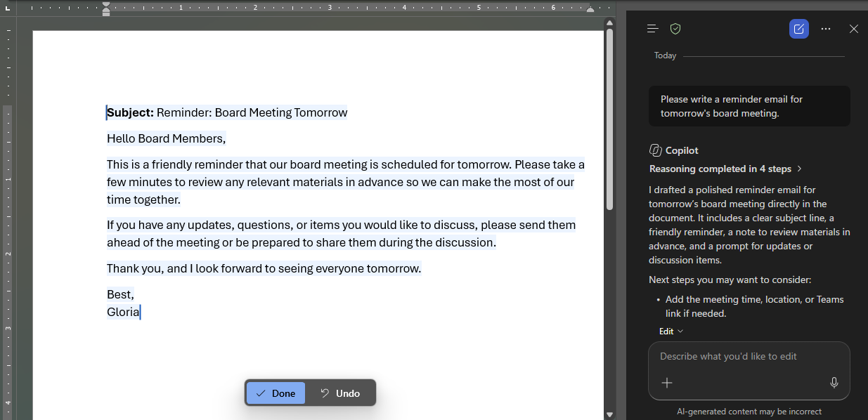Click the plus attach icon in prompt box
Viewport: 868px width, 420px height.
pyautogui.click(x=667, y=383)
